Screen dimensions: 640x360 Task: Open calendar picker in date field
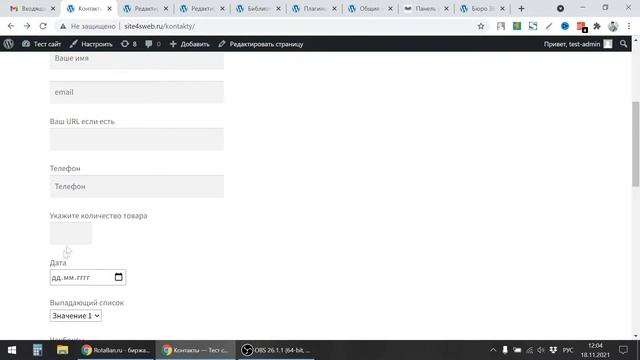(118, 277)
